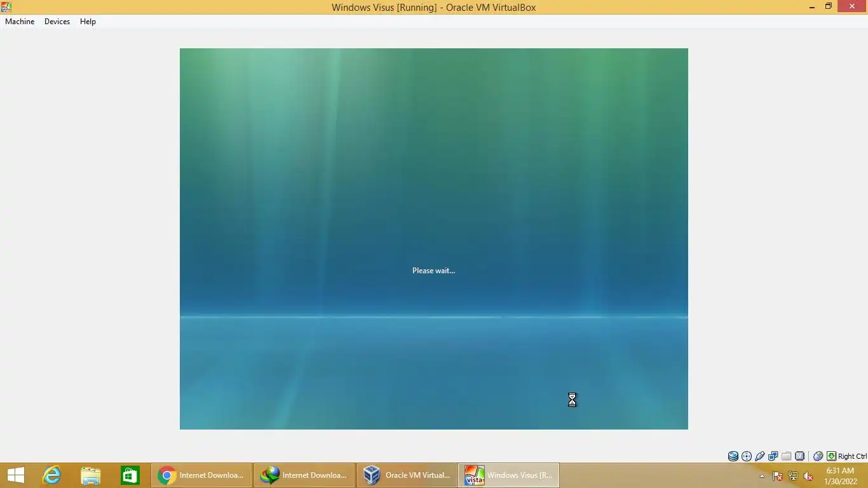
Task: Click the shared folders indicator icon
Action: click(787, 456)
